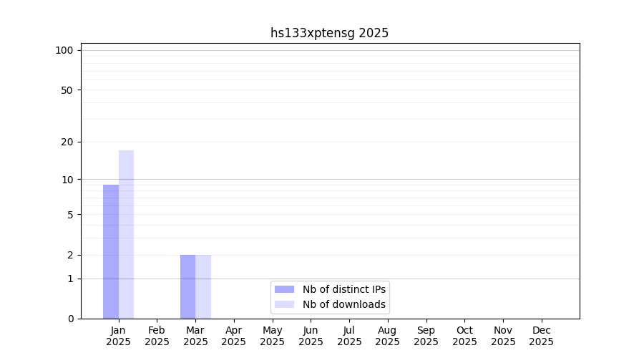The image size is (644, 358).
Task: Select the January downloads bar
Action: 126,234
